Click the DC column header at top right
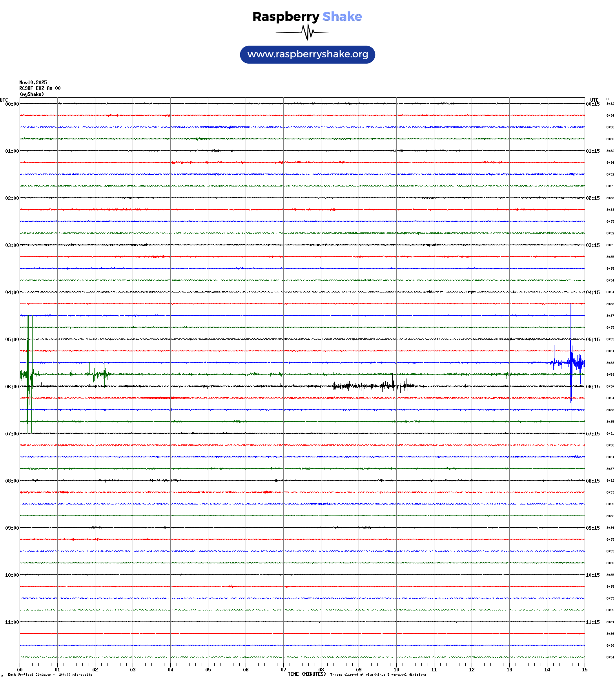Image resolution: width=616 pixels, height=680 pixels. [x=608, y=99]
